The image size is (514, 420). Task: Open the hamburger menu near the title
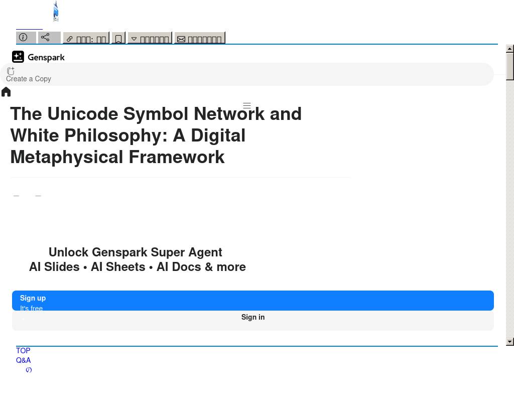coord(247,106)
